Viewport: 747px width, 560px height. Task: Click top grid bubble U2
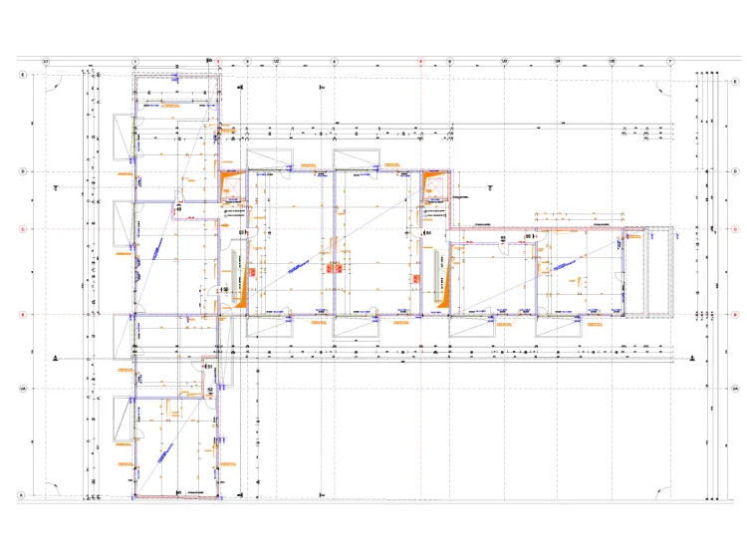point(276,62)
